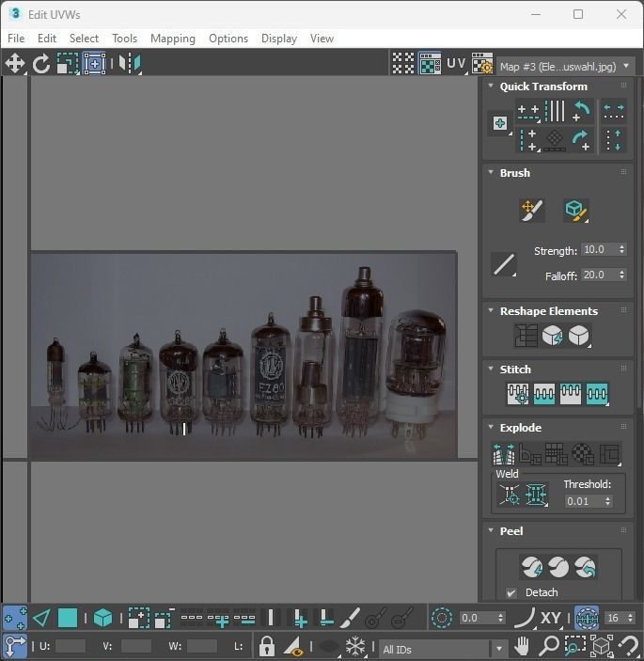The image size is (644, 661).
Task: Select the Scale selected subobject tool
Action: click(68, 64)
